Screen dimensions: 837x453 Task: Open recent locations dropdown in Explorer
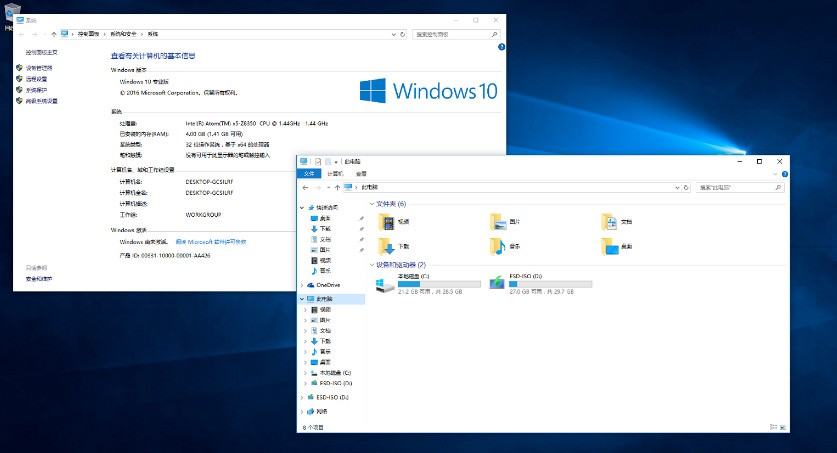click(328, 188)
